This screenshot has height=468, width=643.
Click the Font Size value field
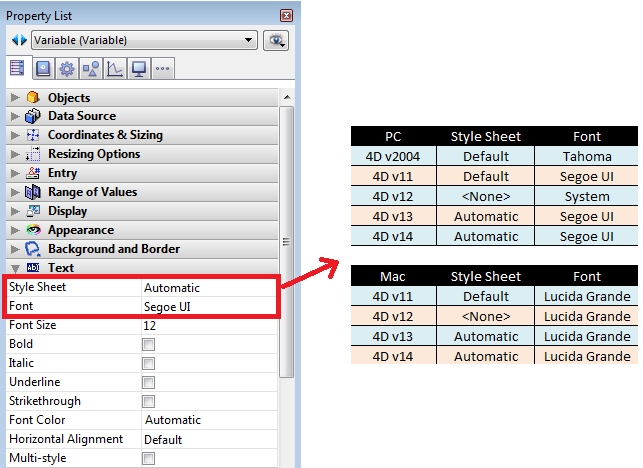point(200,326)
